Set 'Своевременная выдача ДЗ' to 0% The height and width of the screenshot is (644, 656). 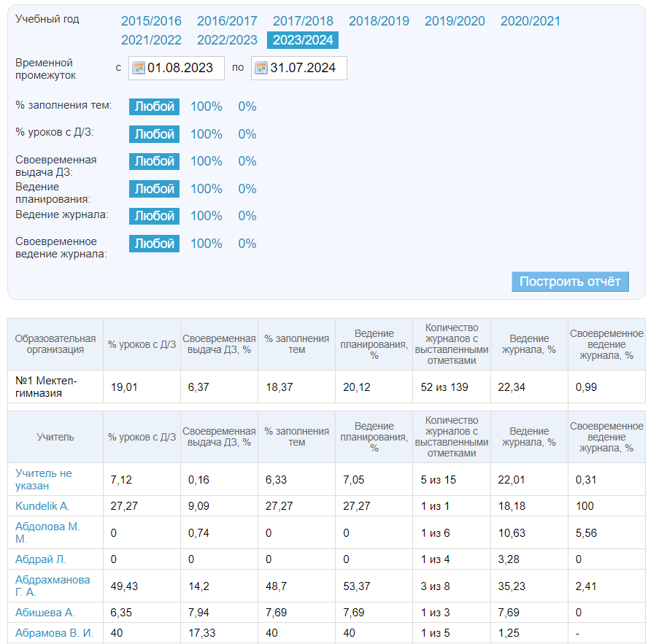[x=247, y=161]
